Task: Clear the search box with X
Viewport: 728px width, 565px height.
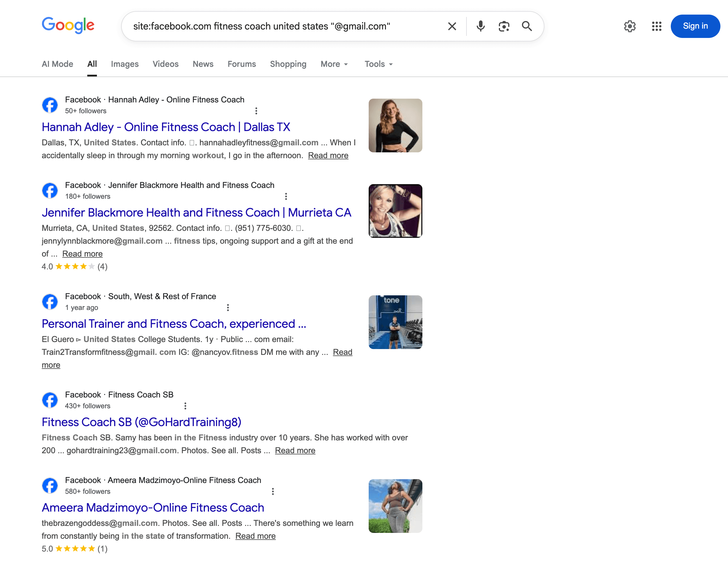Action: click(x=452, y=26)
